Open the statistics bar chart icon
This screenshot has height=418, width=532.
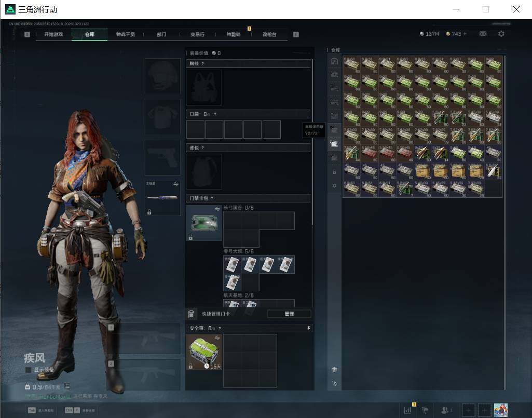click(408, 410)
